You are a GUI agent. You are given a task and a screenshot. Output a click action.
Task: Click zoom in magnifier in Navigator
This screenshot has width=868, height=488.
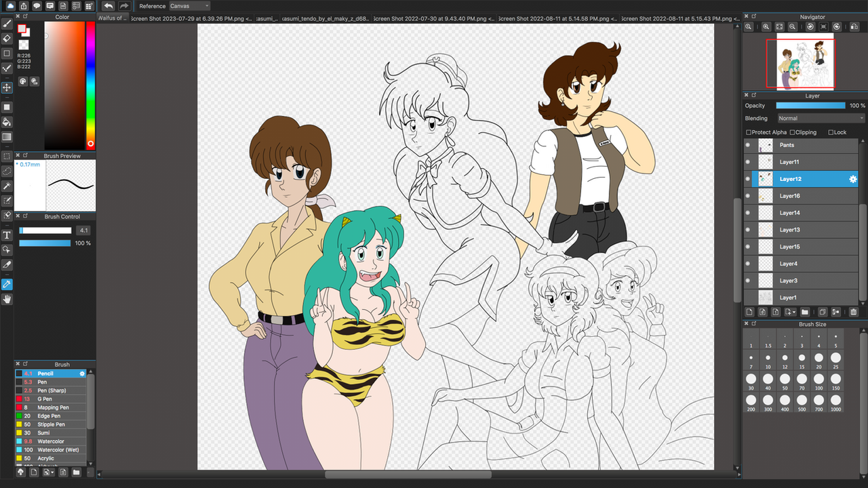766,26
